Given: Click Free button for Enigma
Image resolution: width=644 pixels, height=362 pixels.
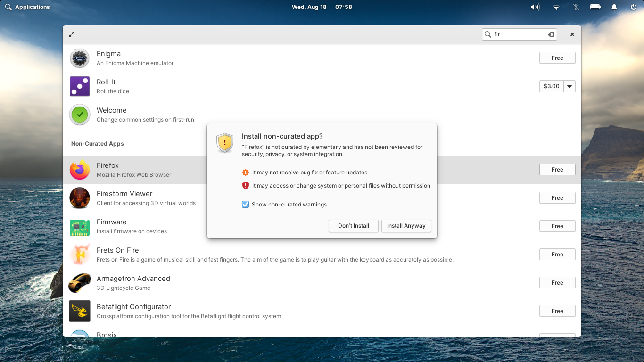Looking at the screenshot, I should point(557,58).
